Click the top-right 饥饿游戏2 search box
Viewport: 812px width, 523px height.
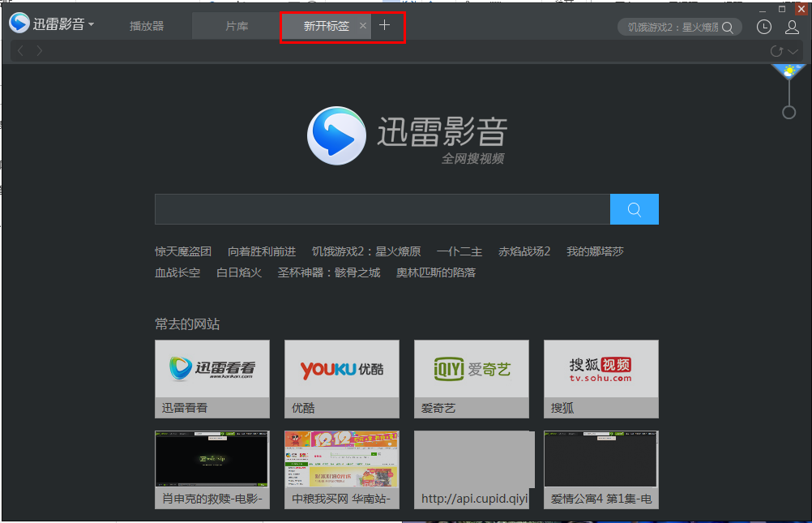coord(679,27)
